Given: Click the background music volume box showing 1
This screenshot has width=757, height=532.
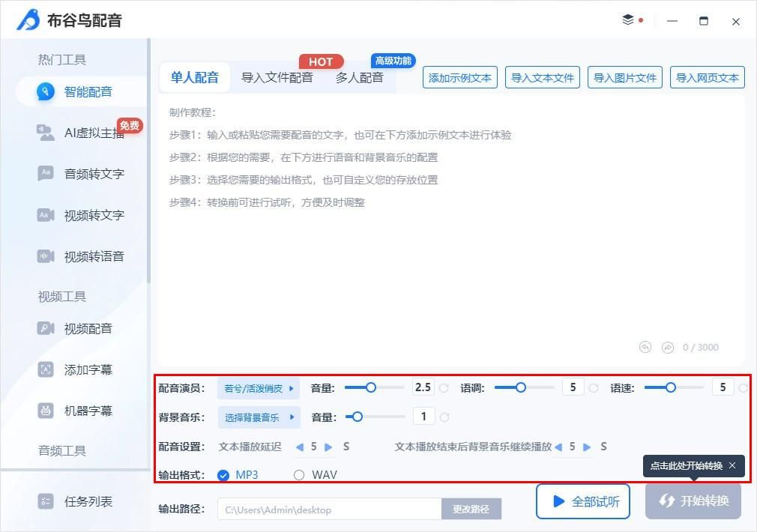Looking at the screenshot, I should point(424,416).
